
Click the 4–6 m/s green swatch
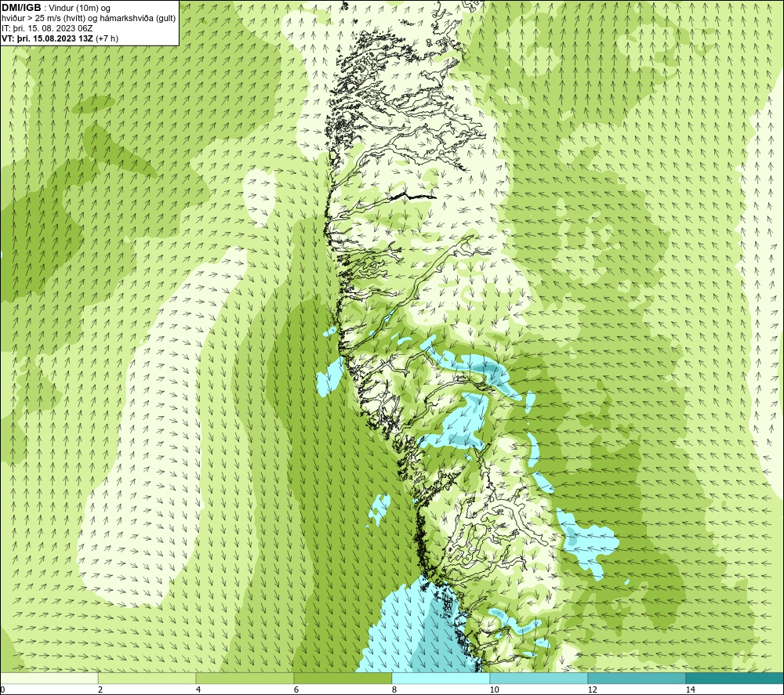[x=245, y=678]
